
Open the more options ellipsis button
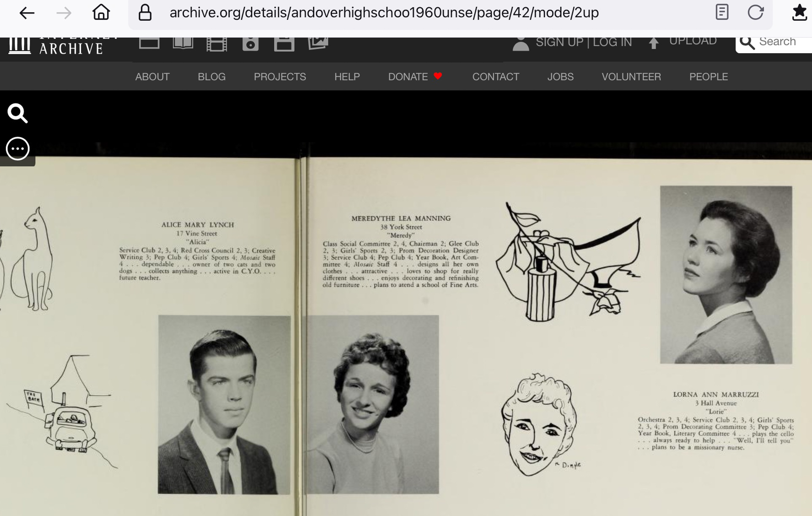18,148
